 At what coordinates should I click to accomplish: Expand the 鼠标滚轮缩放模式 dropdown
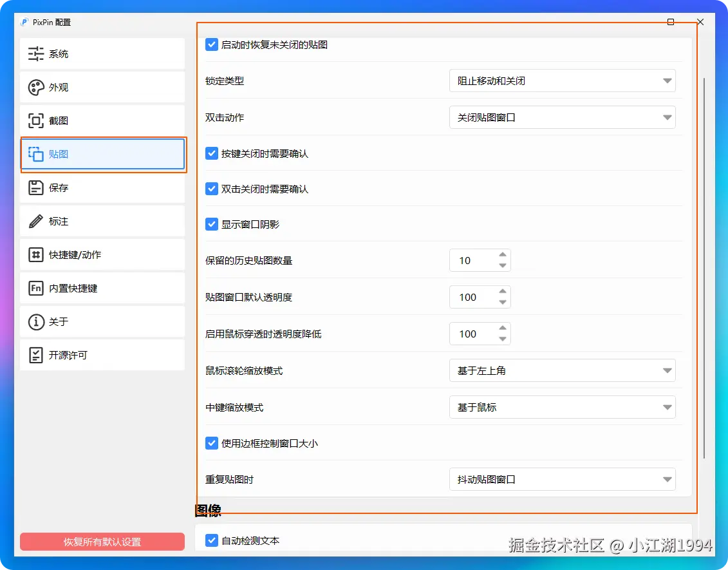562,371
